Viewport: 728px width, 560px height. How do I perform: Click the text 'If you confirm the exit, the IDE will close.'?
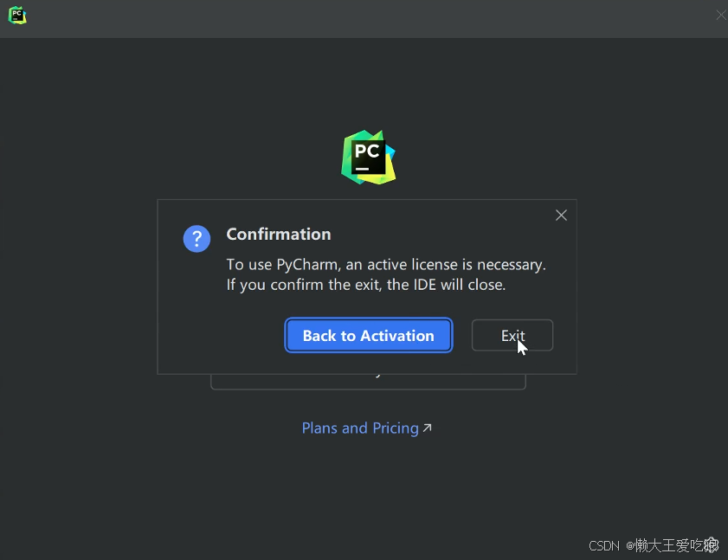(366, 284)
